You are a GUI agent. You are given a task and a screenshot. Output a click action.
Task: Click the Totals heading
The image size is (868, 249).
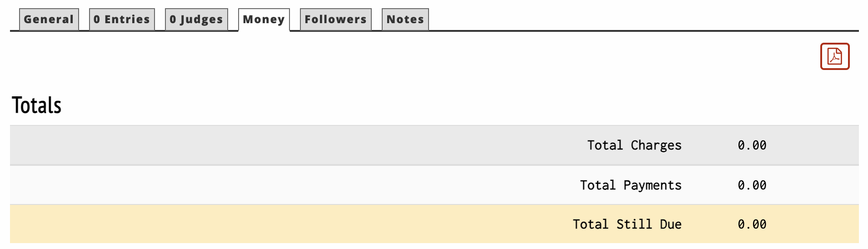tap(36, 105)
